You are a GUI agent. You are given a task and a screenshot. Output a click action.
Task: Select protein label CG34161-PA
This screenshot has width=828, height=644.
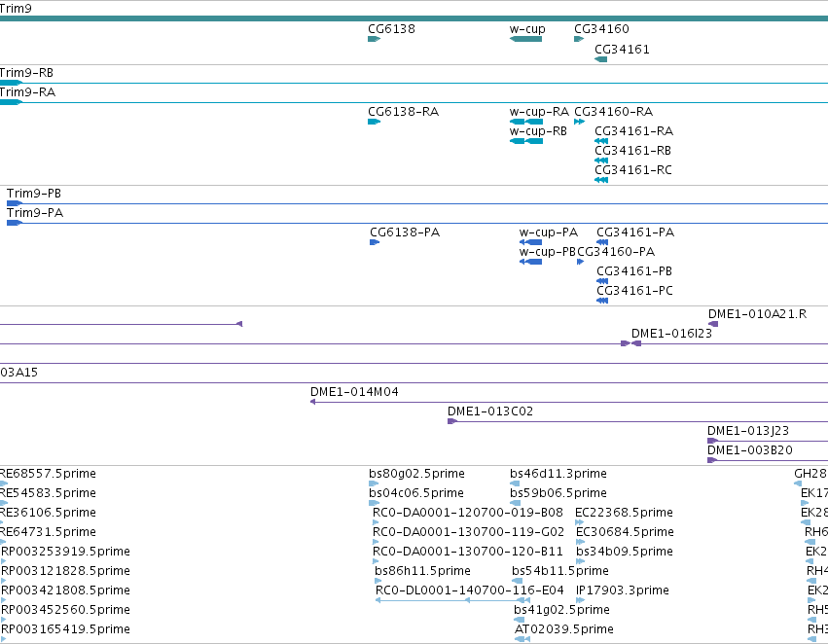[x=635, y=233]
